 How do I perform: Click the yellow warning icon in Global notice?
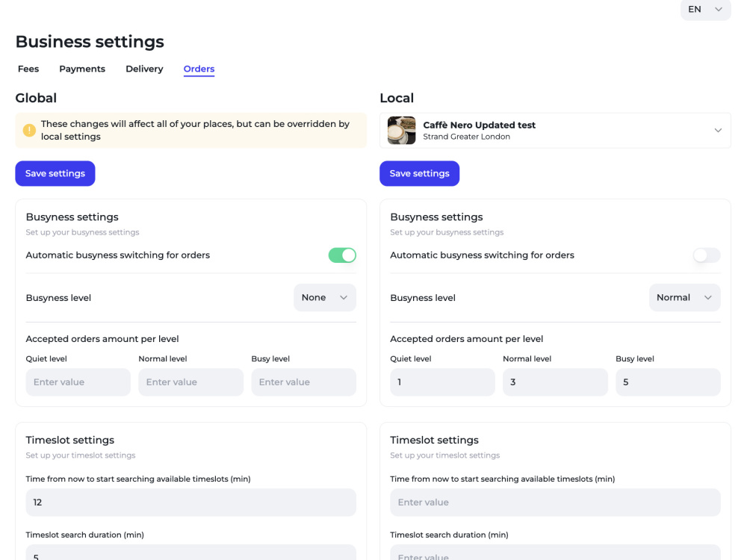point(30,130)
